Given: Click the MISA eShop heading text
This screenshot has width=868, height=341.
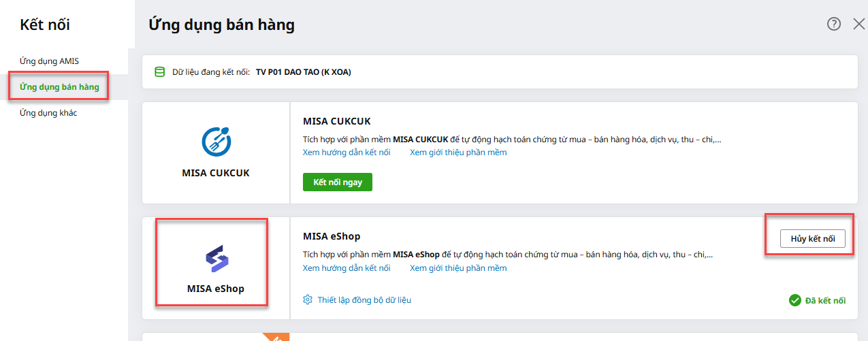Looking at the screenshot, I should point(332,236).
